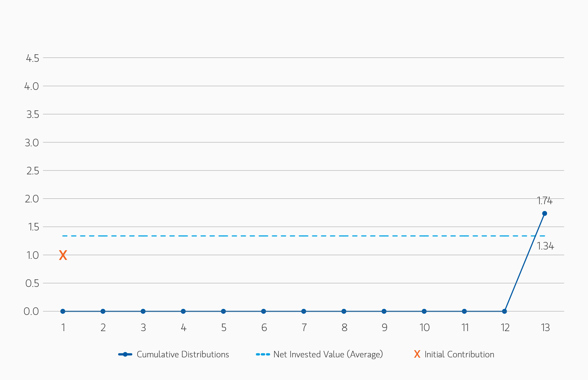Select the data point at period 9
The width and height of the screenshot is (588, 380).
pyautogui.click(x=384, y=311)
